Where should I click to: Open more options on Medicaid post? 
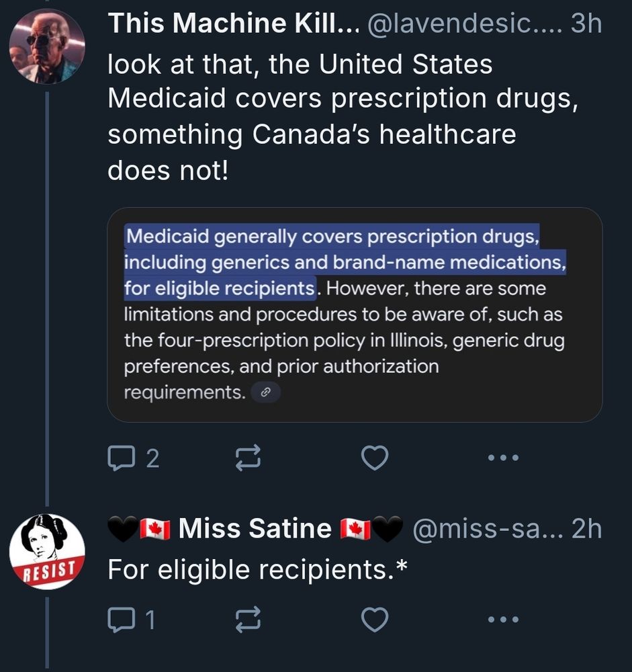(x=503, y=458)
